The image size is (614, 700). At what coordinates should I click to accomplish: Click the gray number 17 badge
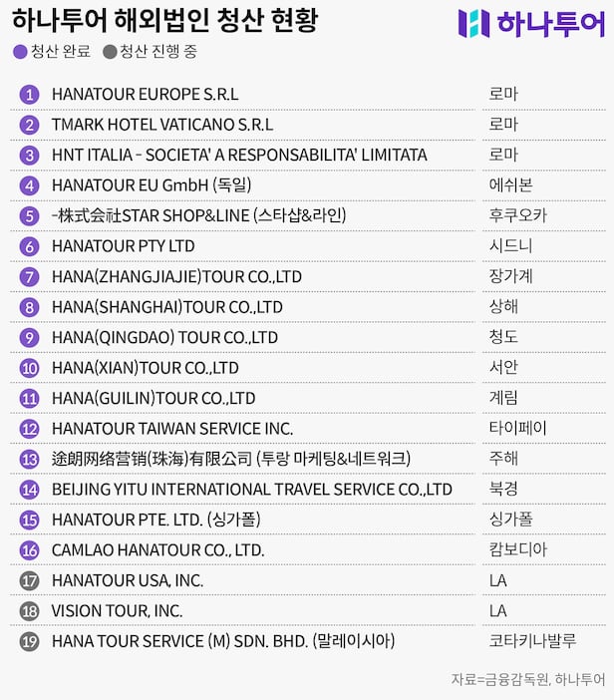coord(29,580)
